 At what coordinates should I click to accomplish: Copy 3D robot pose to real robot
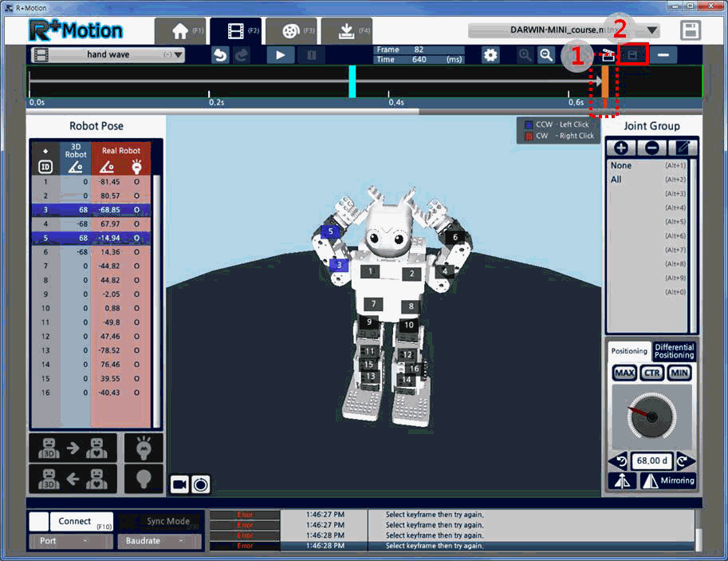(x=73, y=448)
